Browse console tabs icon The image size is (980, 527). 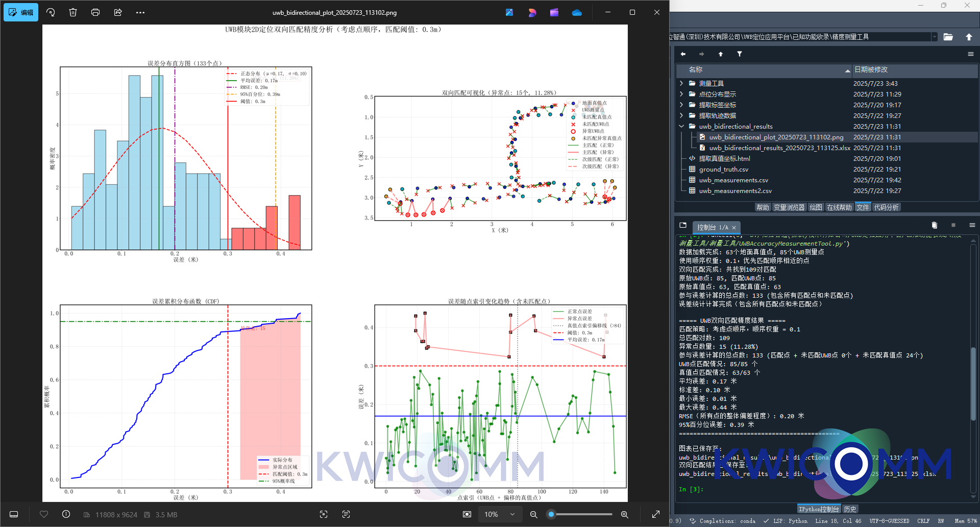tap(683, 225)
